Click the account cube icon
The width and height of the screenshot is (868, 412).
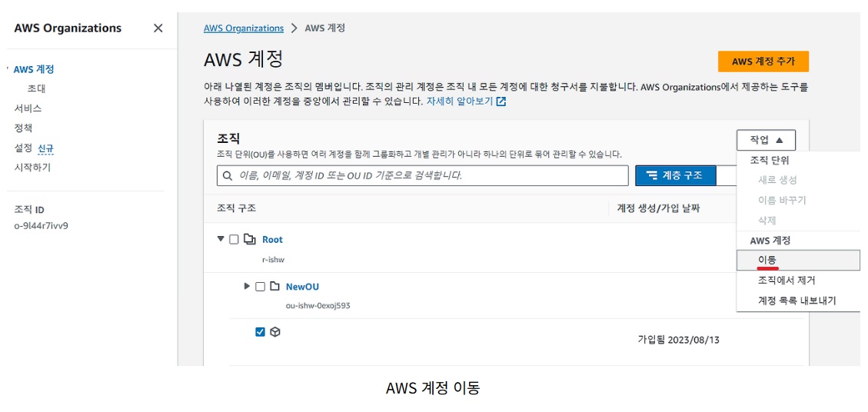tap(276, 332)
